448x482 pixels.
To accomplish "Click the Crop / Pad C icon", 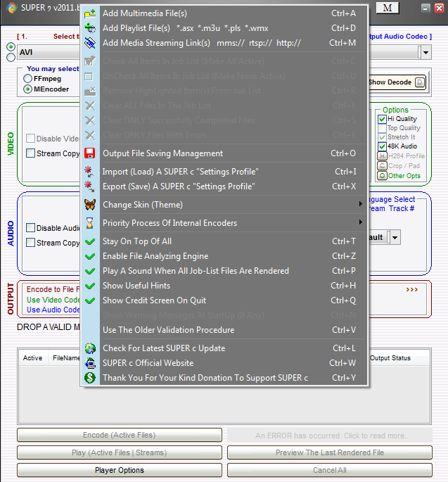I will [x=382, y=166].
